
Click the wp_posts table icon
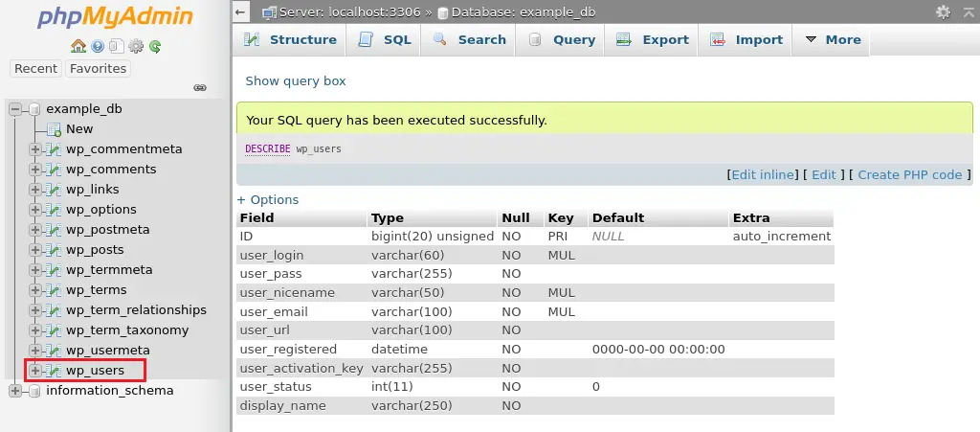(53, 250)
